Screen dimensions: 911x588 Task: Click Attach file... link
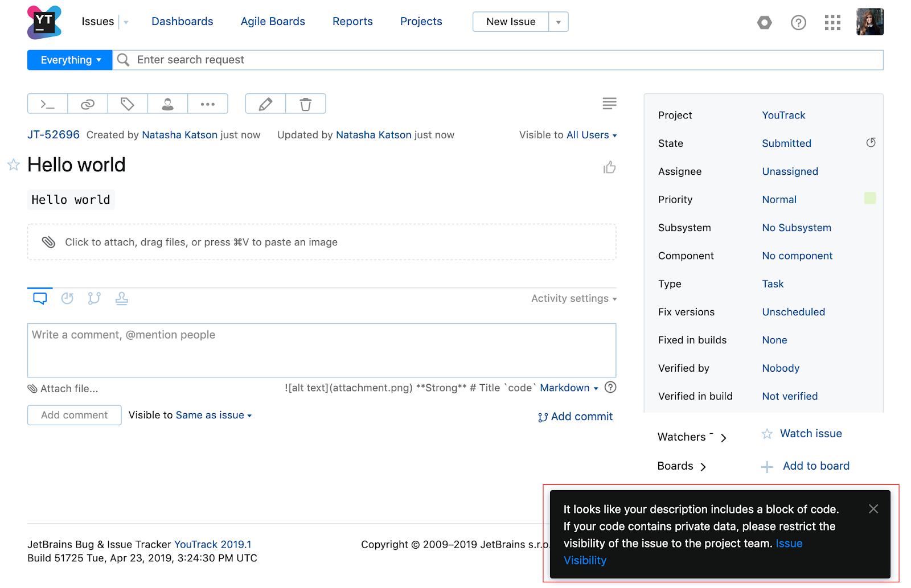pyautogui.click(x=63, y=389)
